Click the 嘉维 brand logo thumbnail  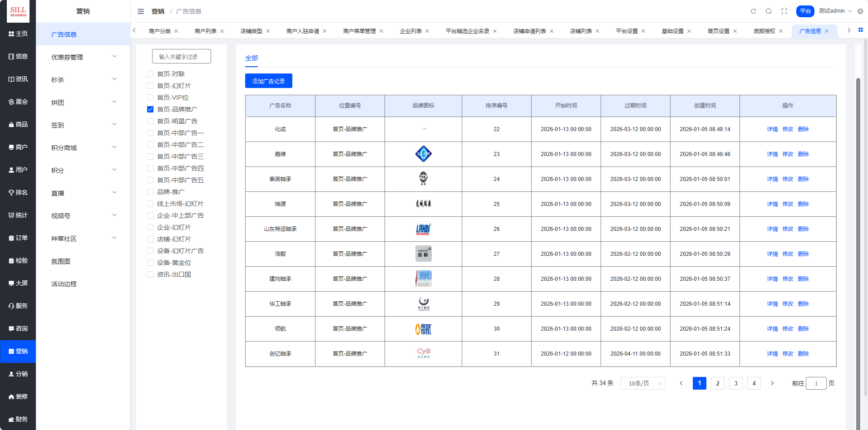click(423, 154)
